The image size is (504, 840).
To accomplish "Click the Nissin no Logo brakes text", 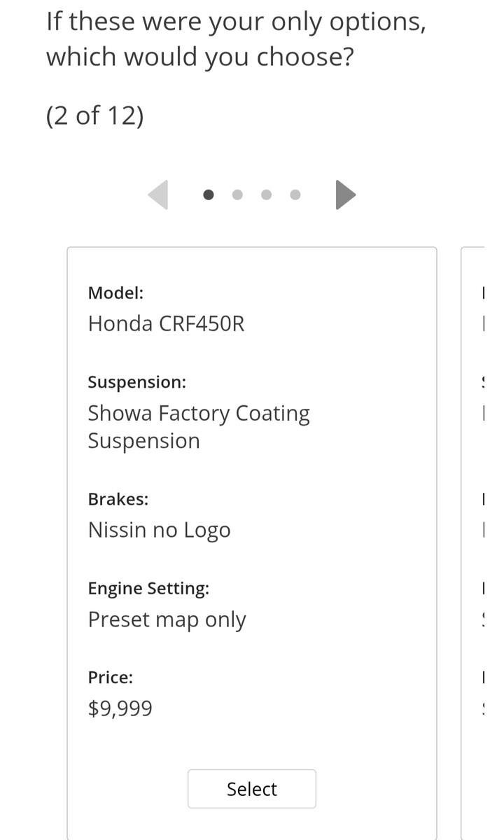I will [159, 530].
